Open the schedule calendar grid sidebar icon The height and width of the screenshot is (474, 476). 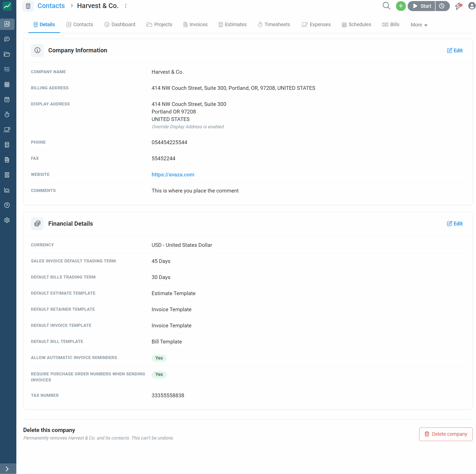(x=7, y=85)
